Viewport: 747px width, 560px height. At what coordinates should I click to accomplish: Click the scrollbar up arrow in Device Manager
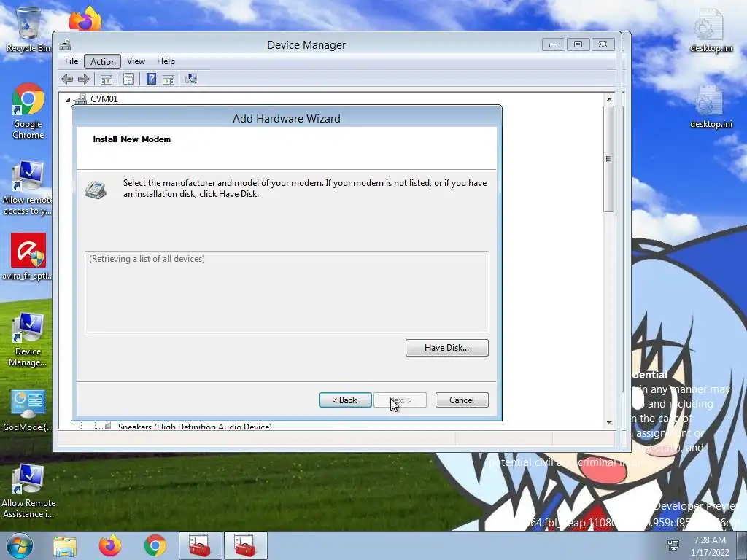click(609, 99)
